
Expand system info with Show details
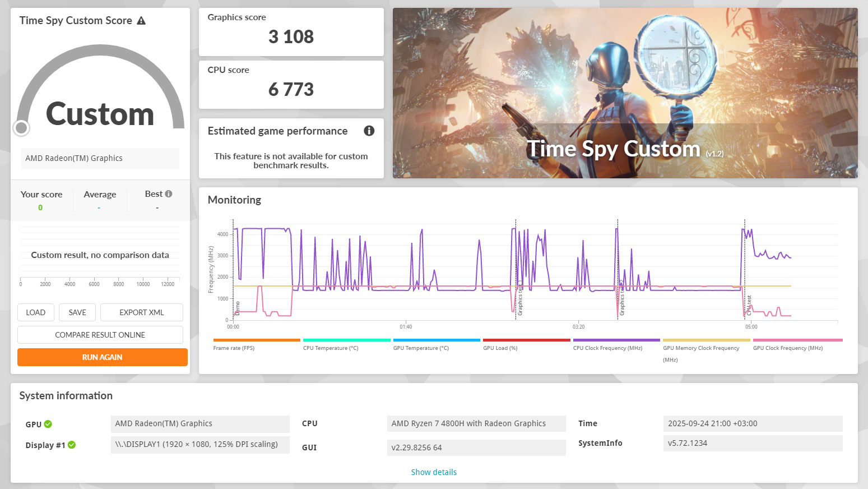(434, 472)
